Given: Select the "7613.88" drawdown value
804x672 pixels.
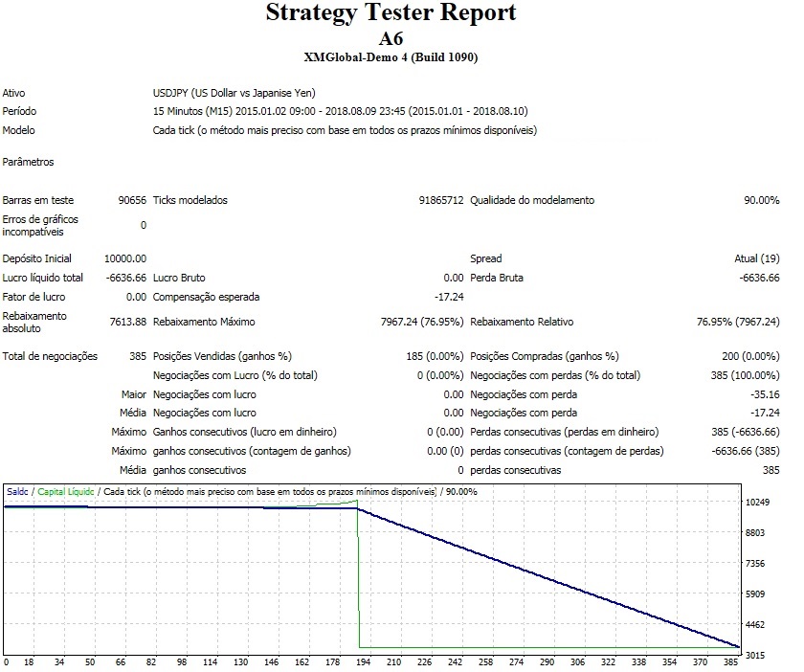Looking at the screenshot, I should click(127, 323).
